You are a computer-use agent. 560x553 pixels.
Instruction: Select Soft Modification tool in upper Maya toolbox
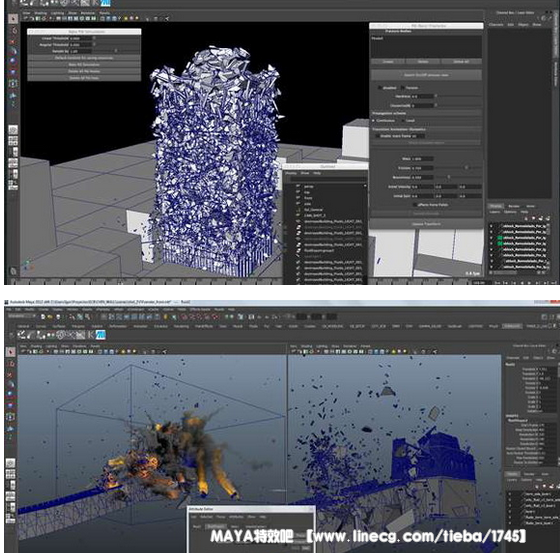tap(13, 95)
